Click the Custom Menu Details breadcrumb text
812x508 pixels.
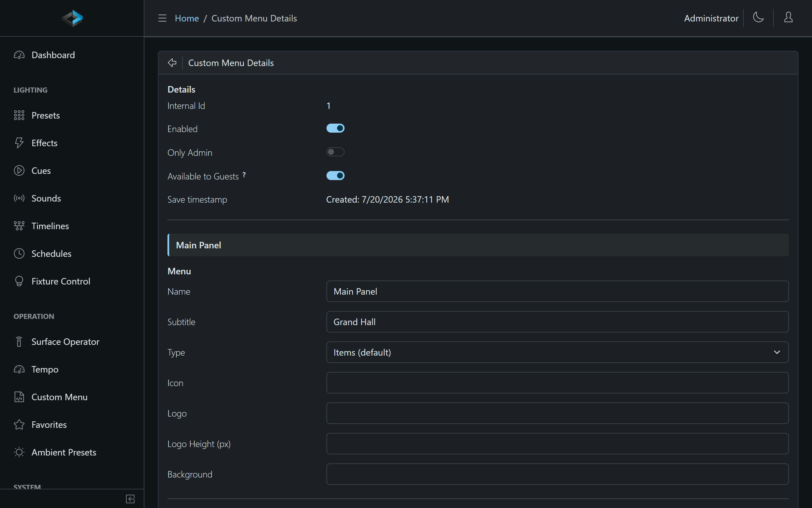[x=254, y=18]
